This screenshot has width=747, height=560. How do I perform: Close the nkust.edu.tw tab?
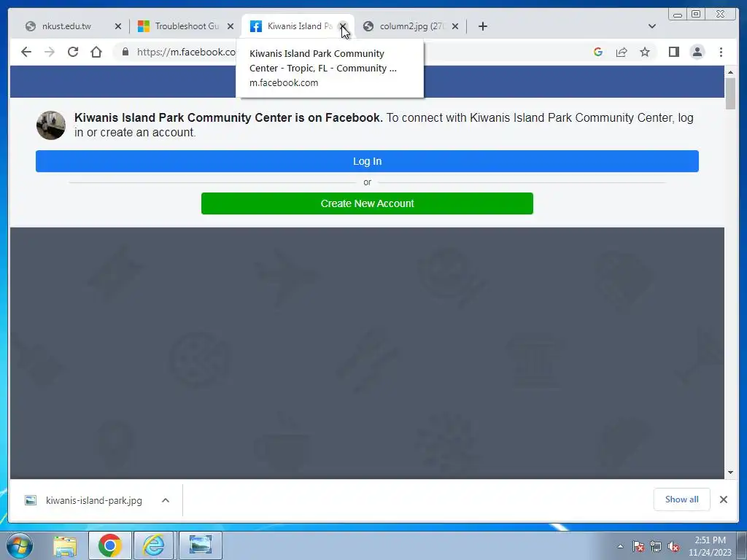(x=118, y=26)
